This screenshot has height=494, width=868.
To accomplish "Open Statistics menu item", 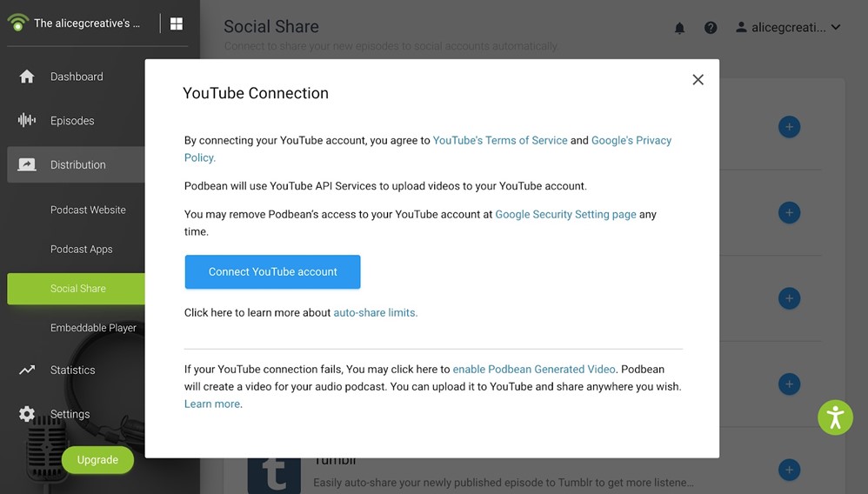I will point(72,370).
